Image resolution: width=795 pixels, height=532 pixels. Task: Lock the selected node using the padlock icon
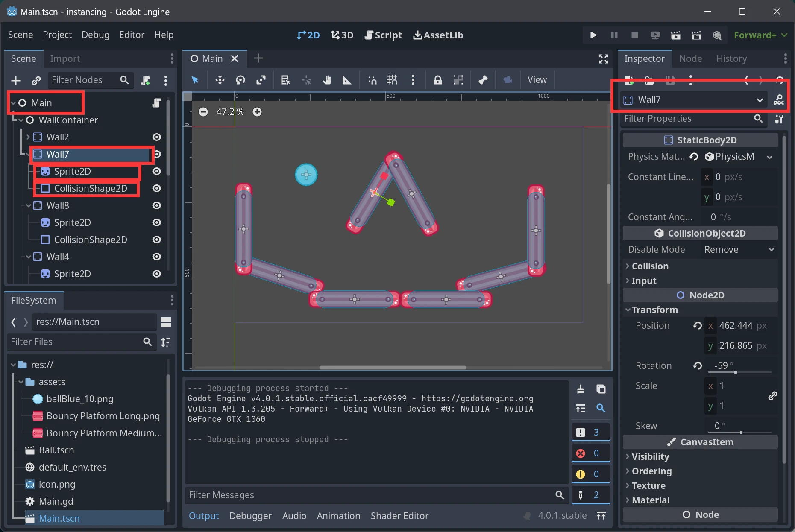click(x=437, y=80)
